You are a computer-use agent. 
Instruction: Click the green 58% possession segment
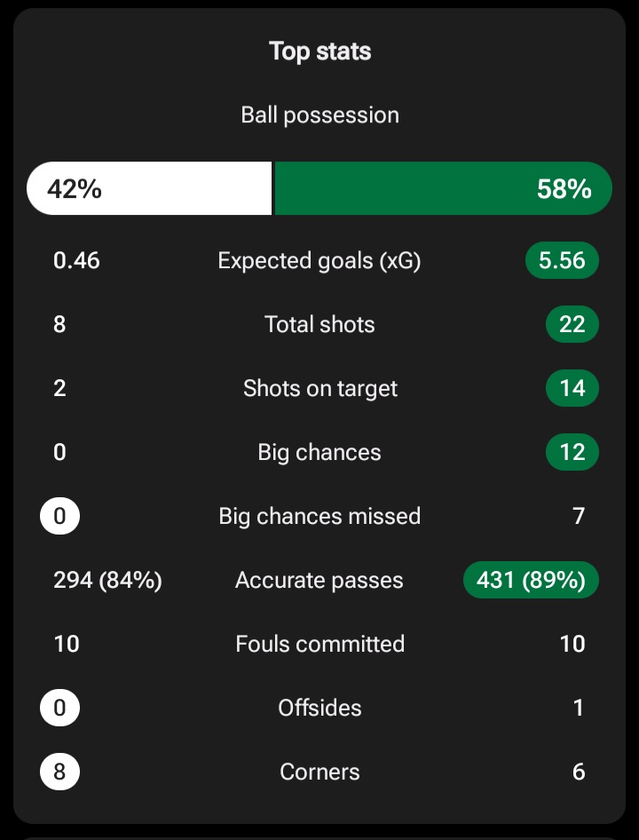pos(443,189)
